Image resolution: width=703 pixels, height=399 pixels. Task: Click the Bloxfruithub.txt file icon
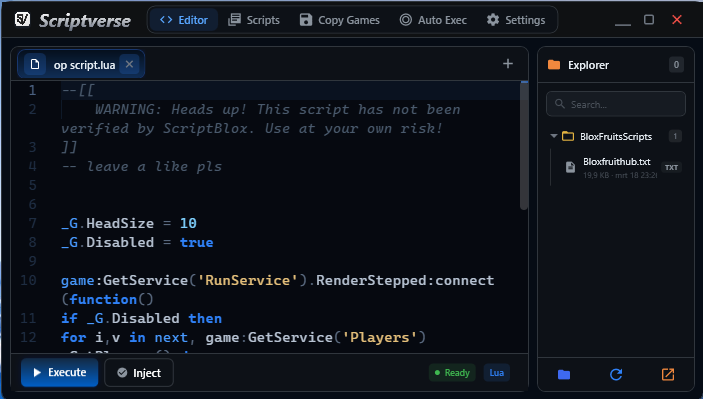[570, 167]
